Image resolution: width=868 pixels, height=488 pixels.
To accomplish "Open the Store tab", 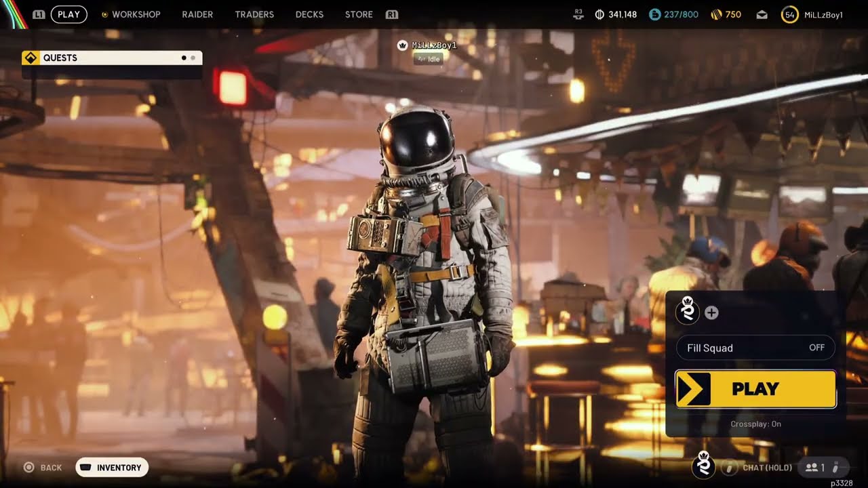I will pos(359,14).
